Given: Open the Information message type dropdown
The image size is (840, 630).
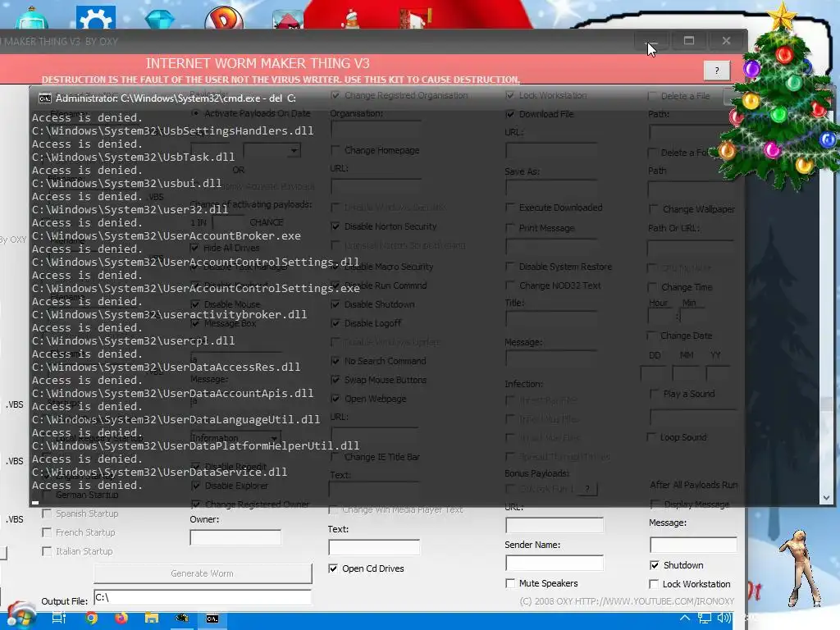Looking at the screenshot, I should click(x=274, y=438).
